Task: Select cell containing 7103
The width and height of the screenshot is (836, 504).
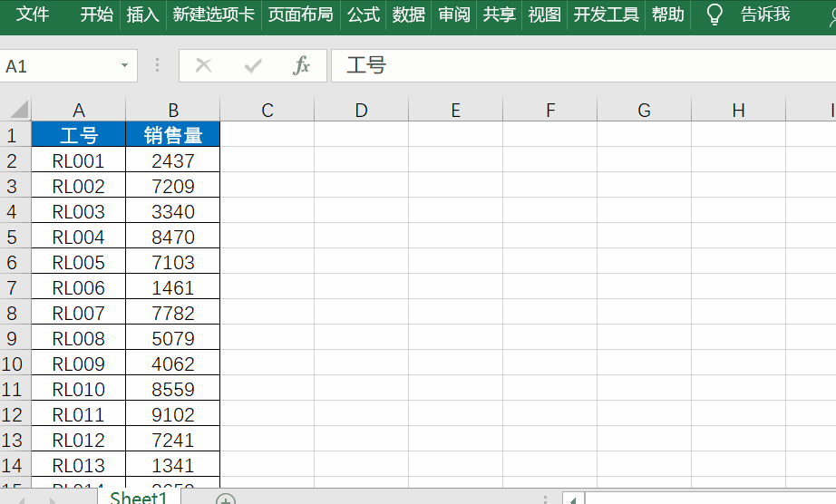Action: (173, 263)
